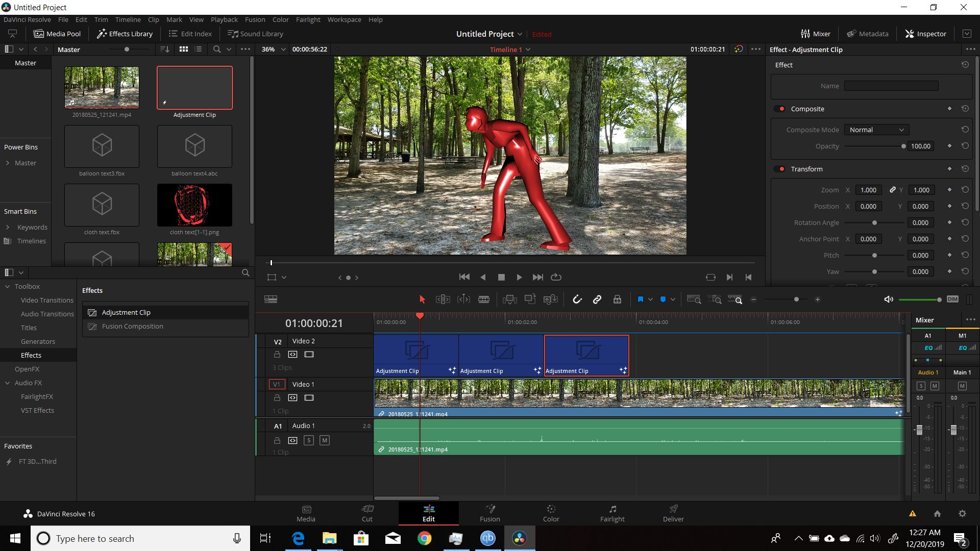Select the third Adjustment Clip on Video 2
The width and height of the screenshot is (980, 551).
[586, 356]
